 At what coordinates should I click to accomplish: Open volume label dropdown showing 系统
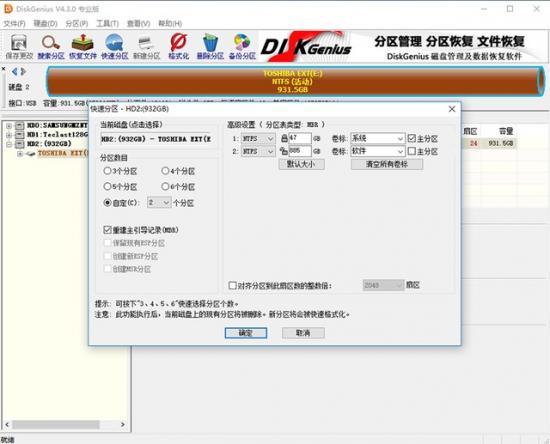pyautogui.click(x=377, y=139)
